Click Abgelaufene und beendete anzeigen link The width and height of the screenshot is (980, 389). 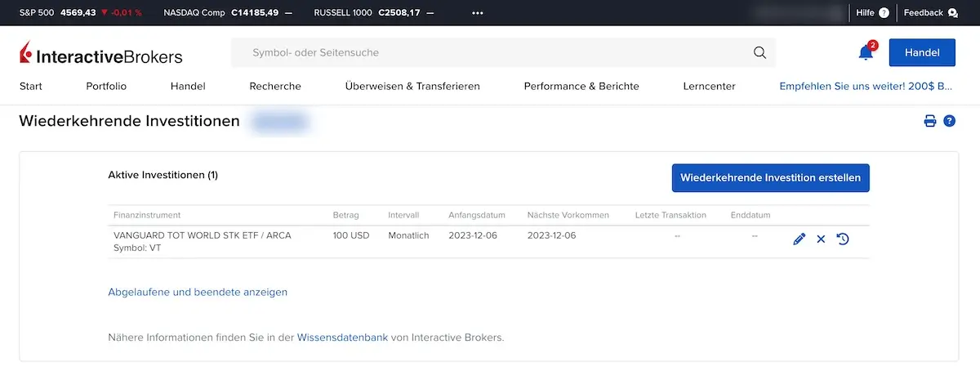198,292
